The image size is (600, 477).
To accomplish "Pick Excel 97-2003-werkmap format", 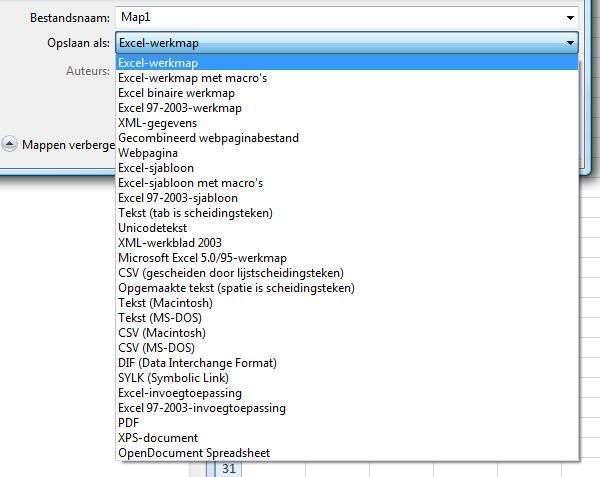I will coord(347,108).
